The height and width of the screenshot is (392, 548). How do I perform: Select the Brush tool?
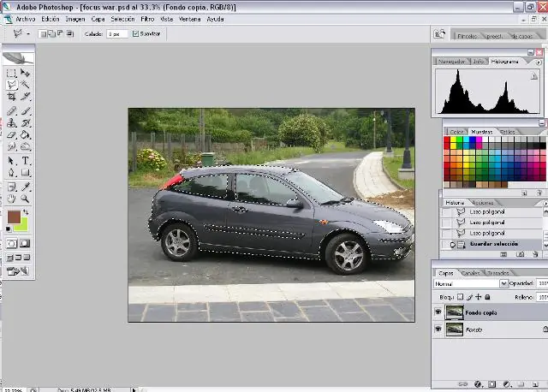tap(25, 111)
